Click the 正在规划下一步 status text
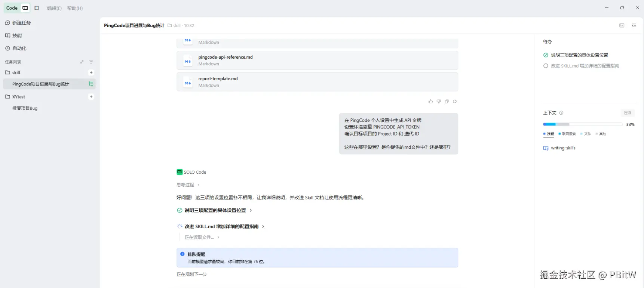 pyautogui.click(x=192, y=274)
